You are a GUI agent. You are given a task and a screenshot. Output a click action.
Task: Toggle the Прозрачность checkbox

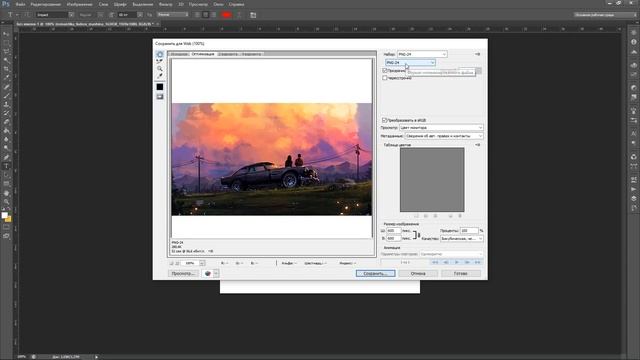[384, 71]
